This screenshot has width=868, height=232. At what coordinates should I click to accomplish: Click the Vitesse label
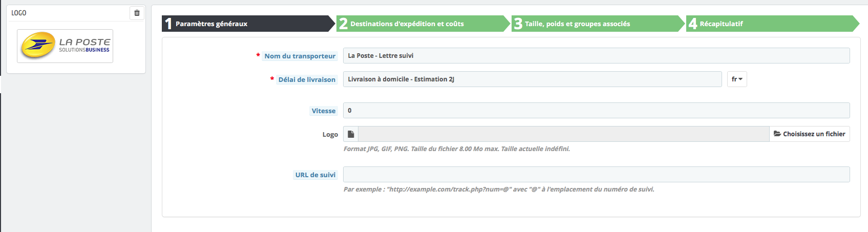[x=324, y=111]
